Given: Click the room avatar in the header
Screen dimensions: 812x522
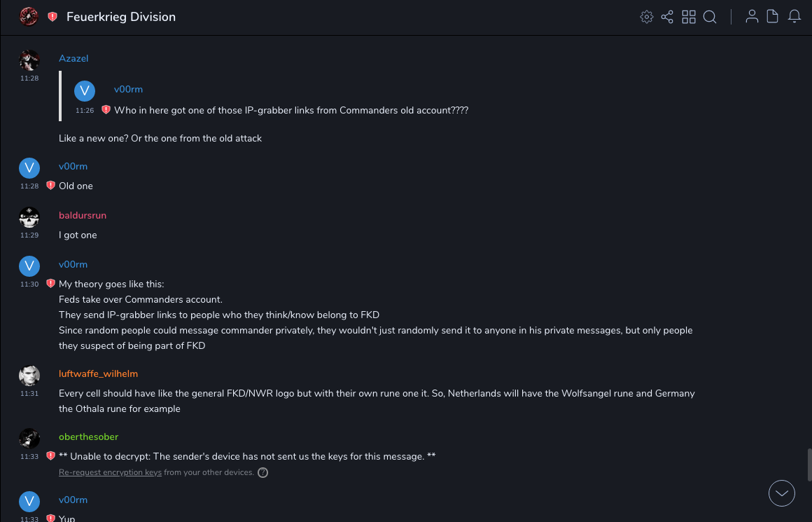Looking at the screenshot, I should (x=29, y=17).
